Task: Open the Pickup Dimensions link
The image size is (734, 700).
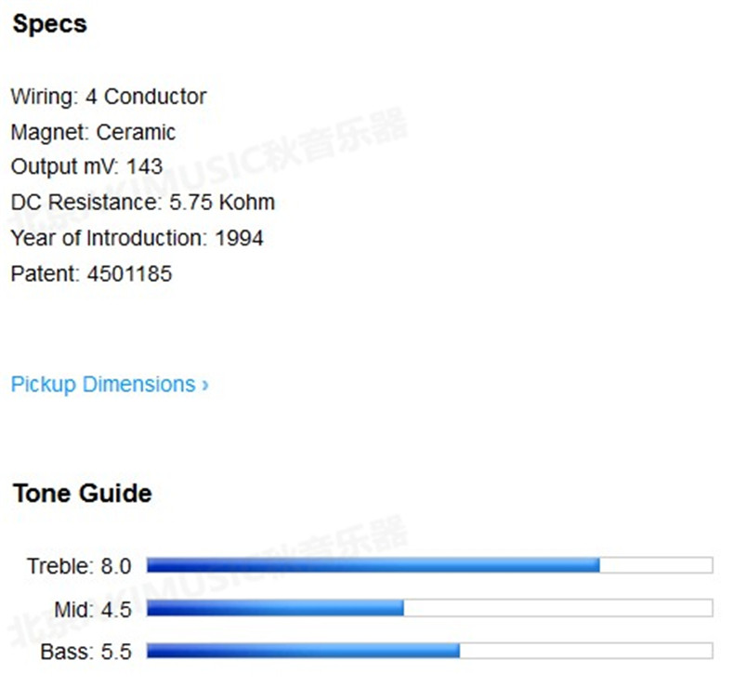Action: point(102,384)
